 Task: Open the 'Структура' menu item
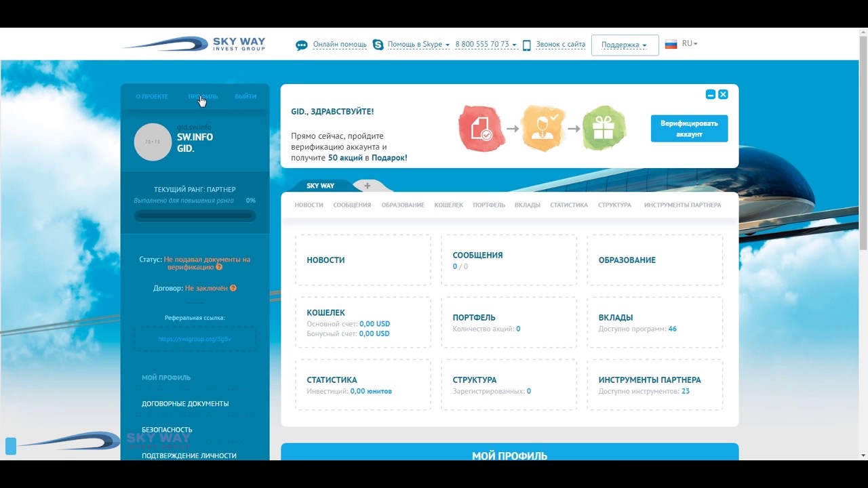pos(614,205)
